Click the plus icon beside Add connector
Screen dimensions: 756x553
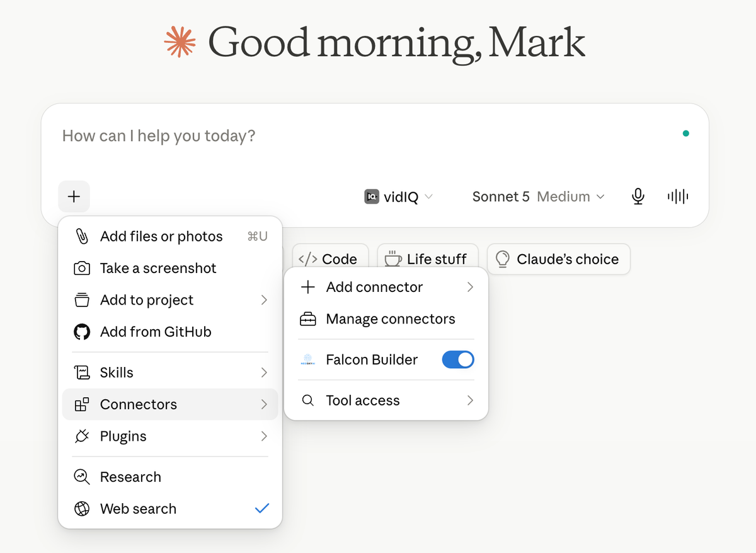click(308, 288)
